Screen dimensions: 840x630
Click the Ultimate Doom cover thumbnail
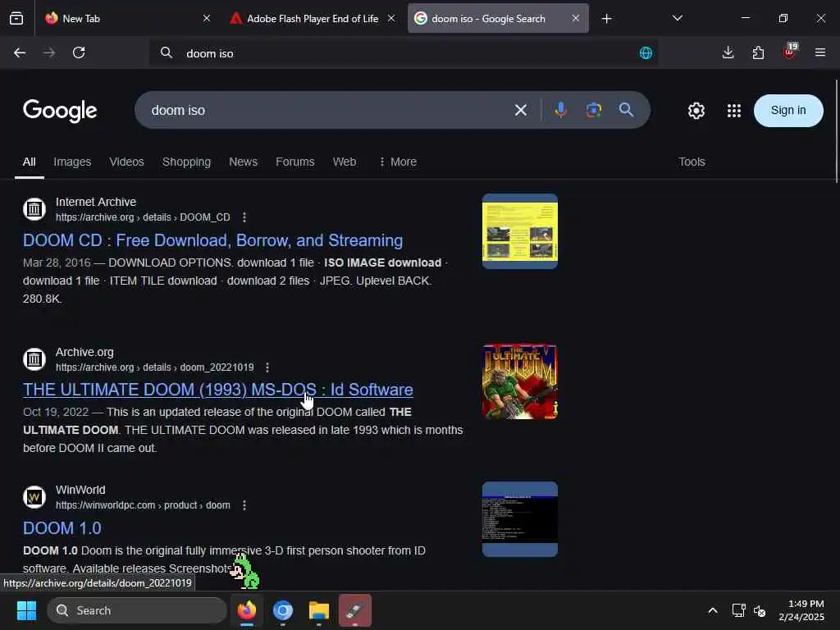tap(519, 381)
